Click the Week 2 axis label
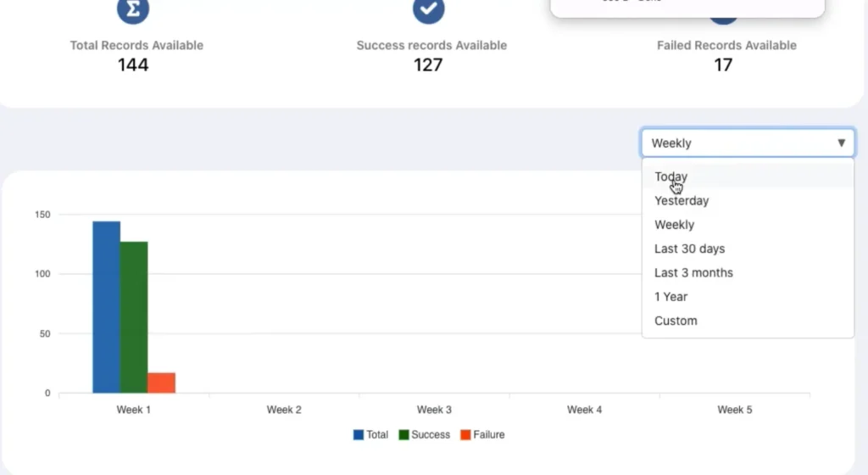This screenshot has height=475, width=868. pyautogui.click(x=284, y=410)
